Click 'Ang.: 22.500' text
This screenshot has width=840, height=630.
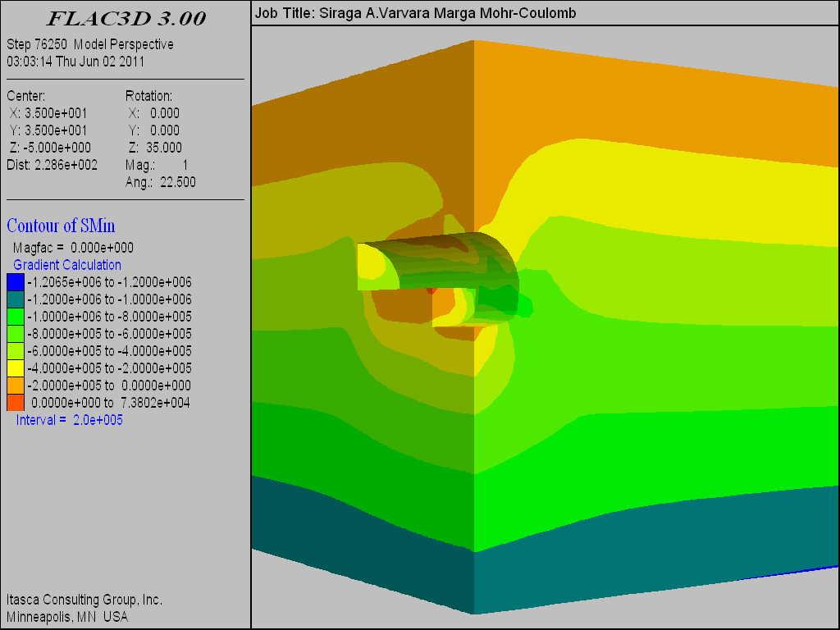click(x=161, y=182)
